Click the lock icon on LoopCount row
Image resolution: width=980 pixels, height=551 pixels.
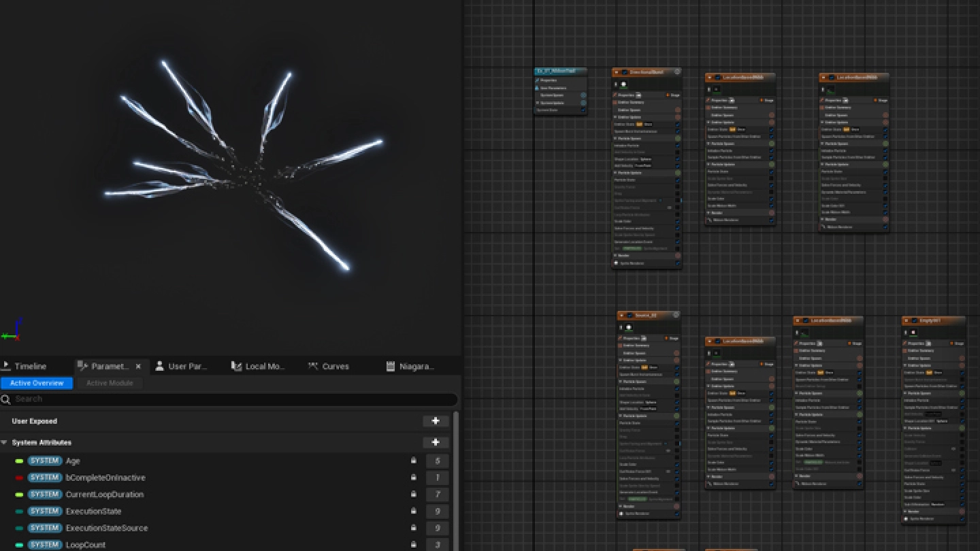413,544
